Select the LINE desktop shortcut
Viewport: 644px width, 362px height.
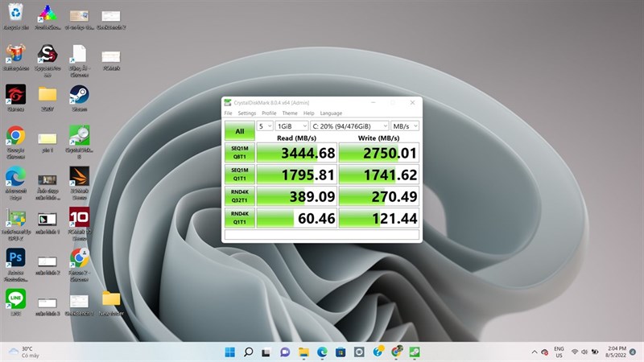(x=15, y=302)
